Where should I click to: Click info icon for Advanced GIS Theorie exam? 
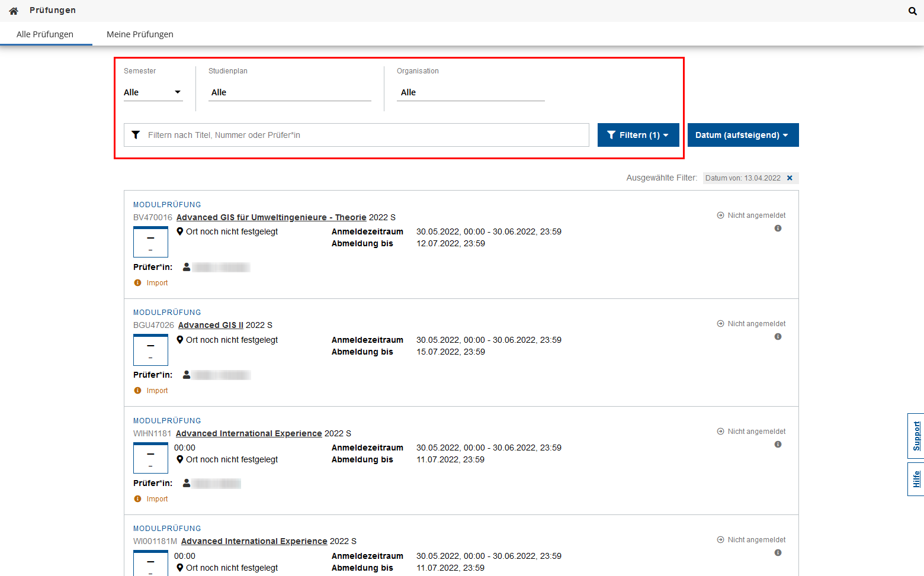pyautogui.click(x=778, y=229)
